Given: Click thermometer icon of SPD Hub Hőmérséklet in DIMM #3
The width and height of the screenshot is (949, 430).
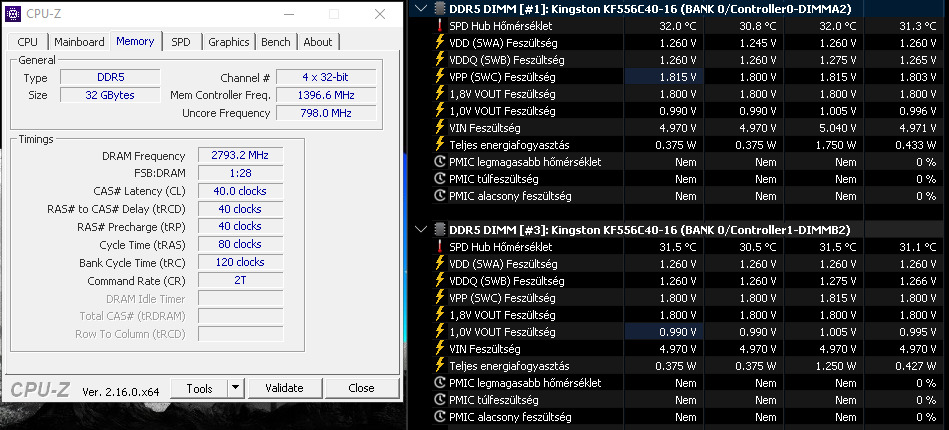Looking at the screenshot, I should pyautogui.click(x=440, y=246).
